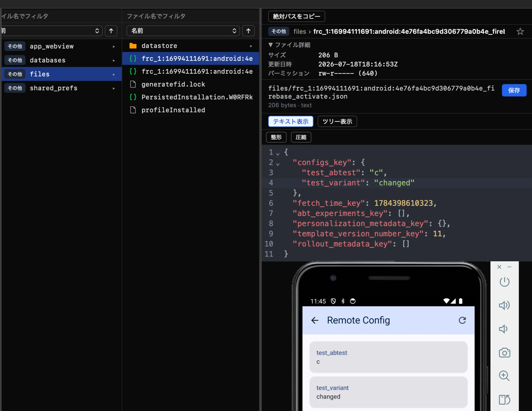Click the その他 badge in breadcrumb
Viewport: 532px width, 411px height.
pos(279,31)
